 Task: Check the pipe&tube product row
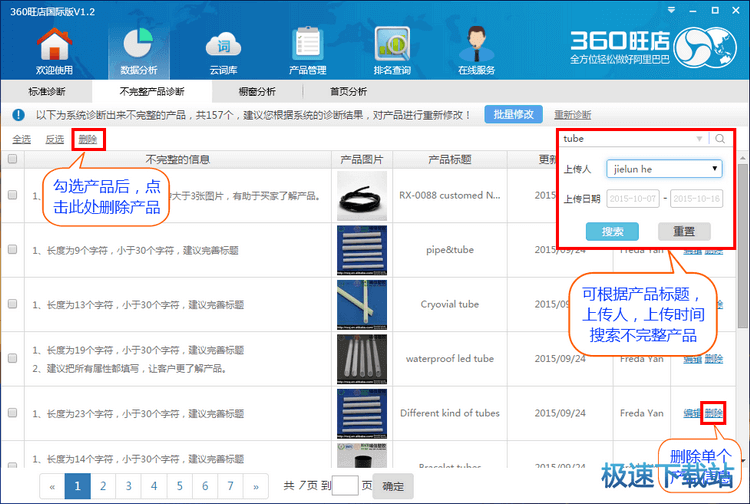(12, 249)
